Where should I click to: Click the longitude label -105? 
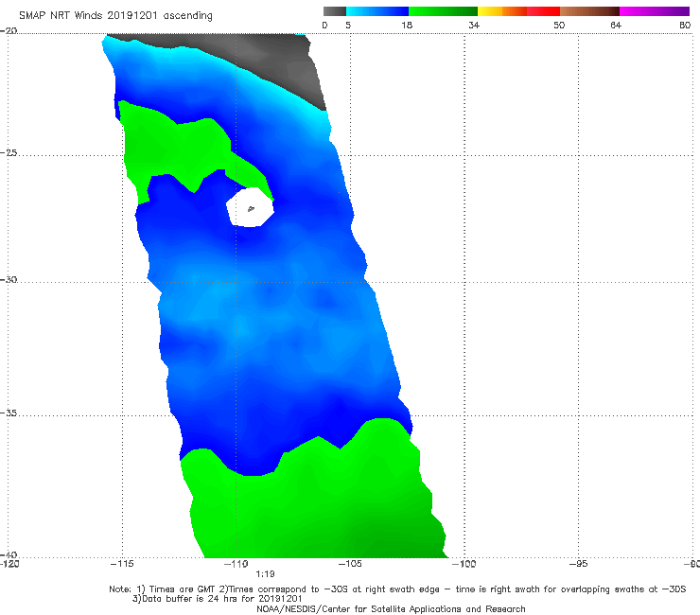click(x=350, y=564)
